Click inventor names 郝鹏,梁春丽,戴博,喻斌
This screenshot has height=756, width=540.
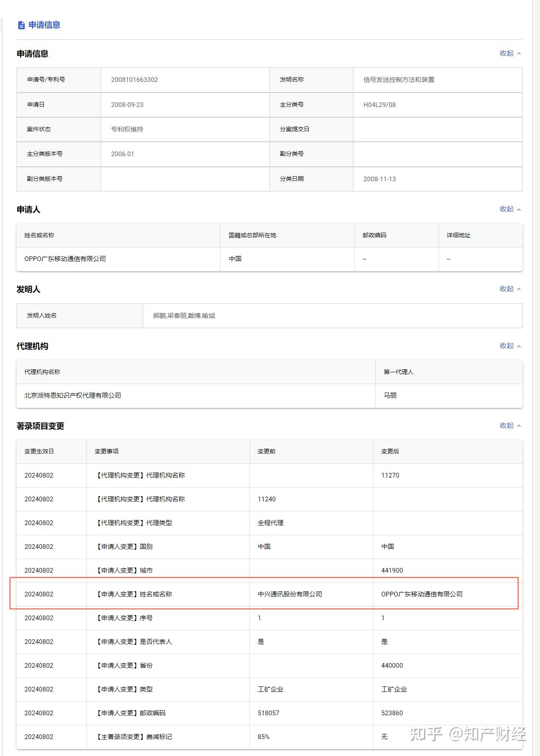click(x=184, y=316)
